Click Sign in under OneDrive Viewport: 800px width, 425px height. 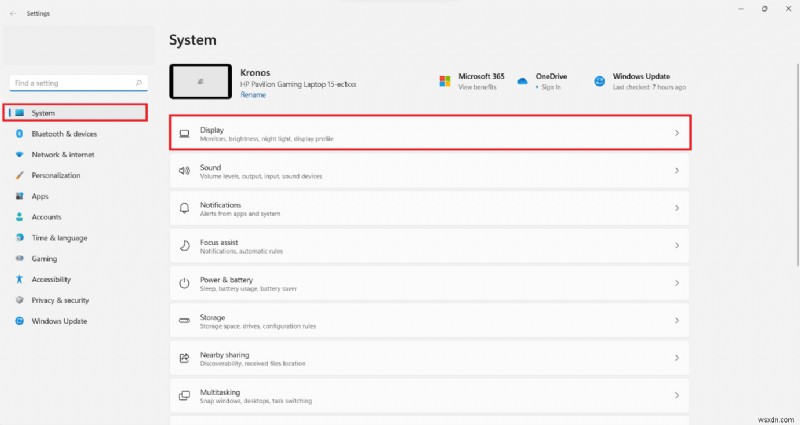click(551, 87)
